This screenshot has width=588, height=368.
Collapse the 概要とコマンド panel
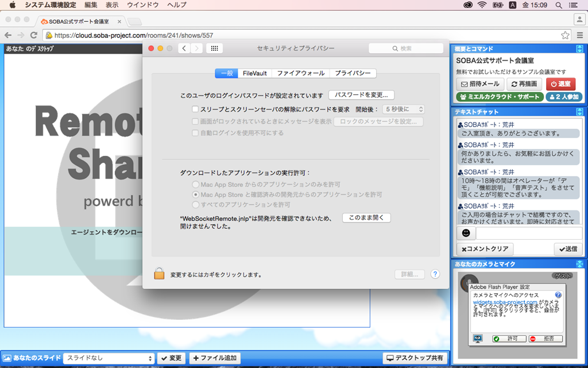579,48
